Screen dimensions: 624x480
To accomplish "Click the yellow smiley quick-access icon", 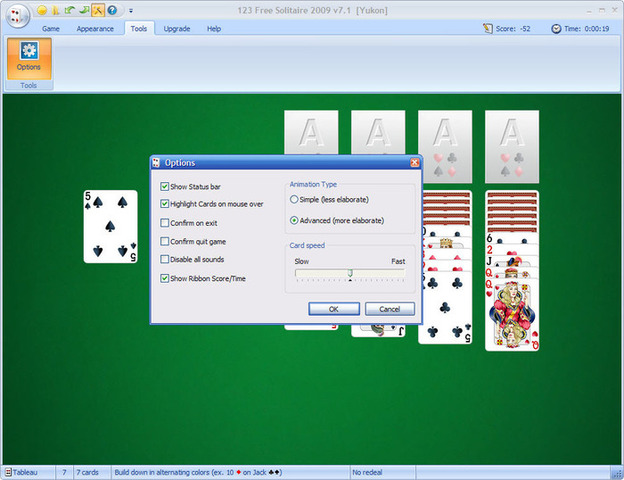I will point(42,10).
